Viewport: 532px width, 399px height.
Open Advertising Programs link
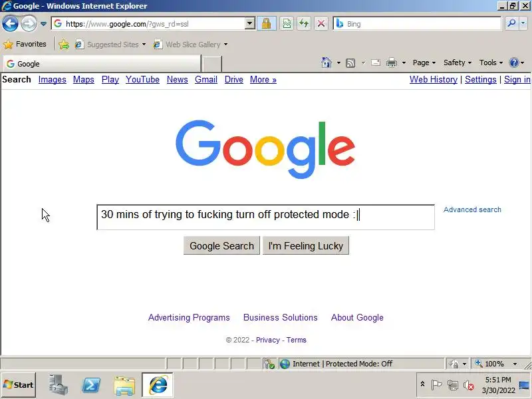point(189,318)
